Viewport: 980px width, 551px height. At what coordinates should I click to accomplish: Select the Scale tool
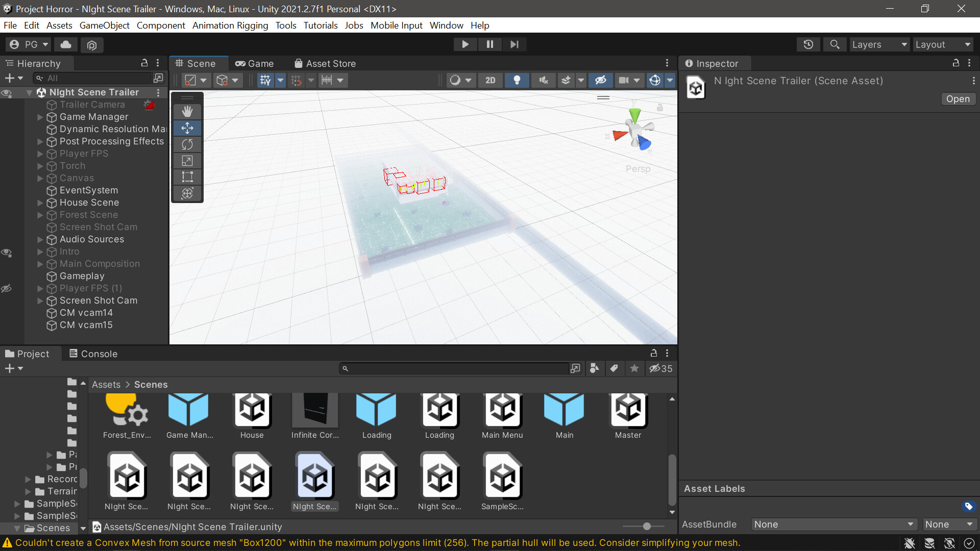click(187, 161)
